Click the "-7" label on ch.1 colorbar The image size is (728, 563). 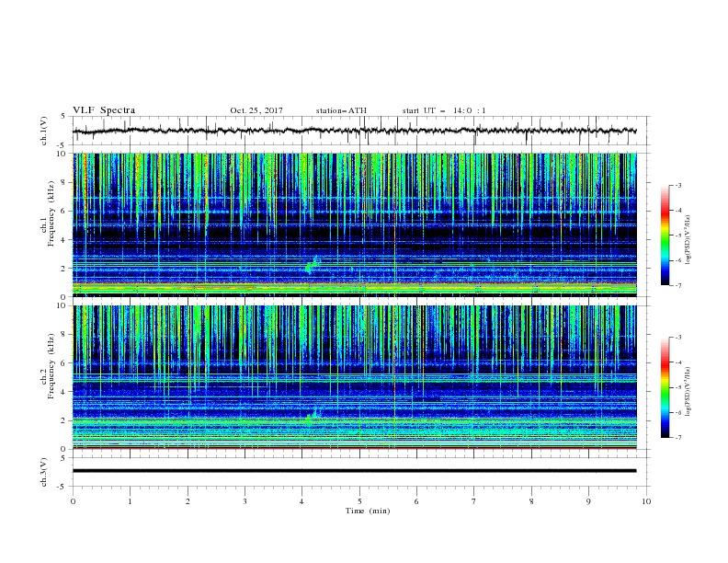(x=678, y=285)
